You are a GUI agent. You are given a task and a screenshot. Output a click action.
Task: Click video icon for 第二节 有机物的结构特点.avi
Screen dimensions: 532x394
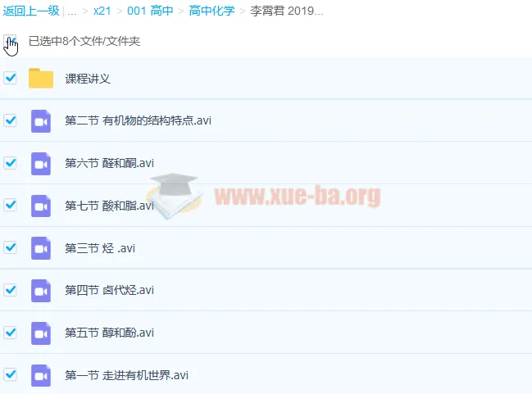pyautogui.click(x=41, y=120)
